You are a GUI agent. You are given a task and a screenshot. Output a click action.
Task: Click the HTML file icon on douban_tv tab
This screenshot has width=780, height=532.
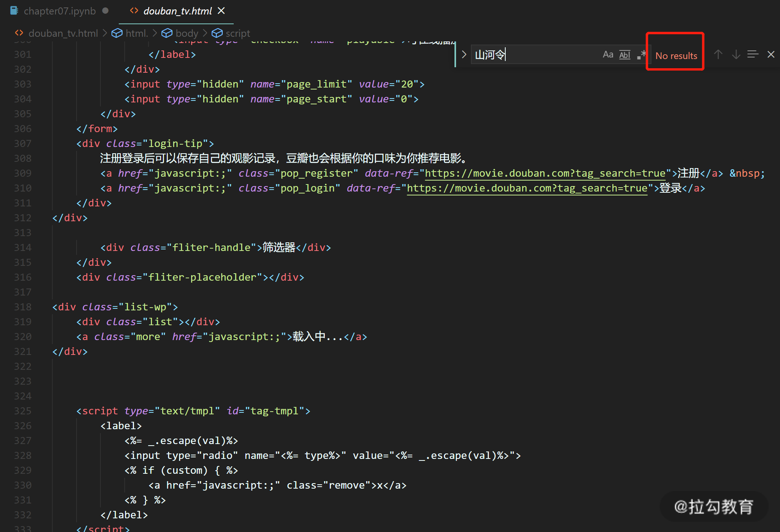(x=134, y=11)
